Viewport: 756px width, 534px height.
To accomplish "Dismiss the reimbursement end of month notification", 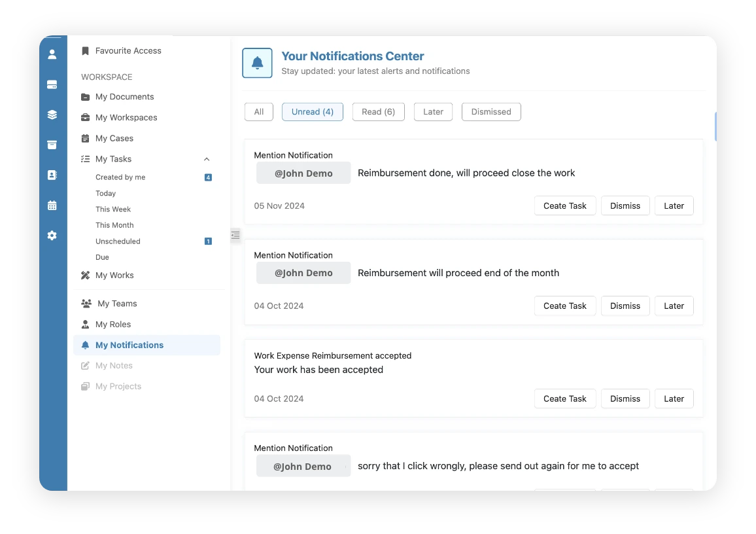I will click(x=625, y=306).
